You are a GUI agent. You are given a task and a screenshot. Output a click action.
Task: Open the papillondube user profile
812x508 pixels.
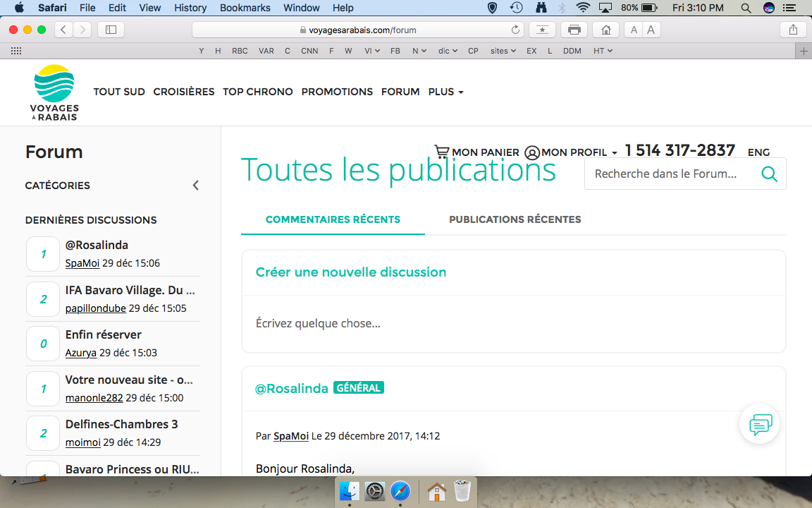(95, 308)
